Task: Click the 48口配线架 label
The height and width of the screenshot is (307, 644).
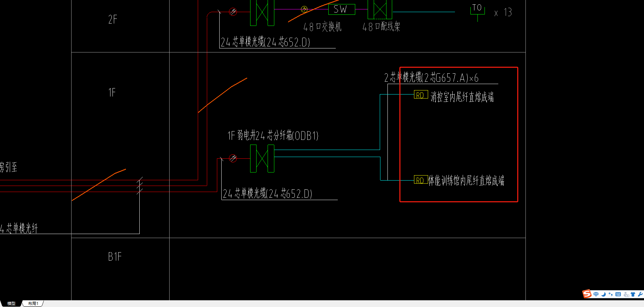Action: click(381, 27)
